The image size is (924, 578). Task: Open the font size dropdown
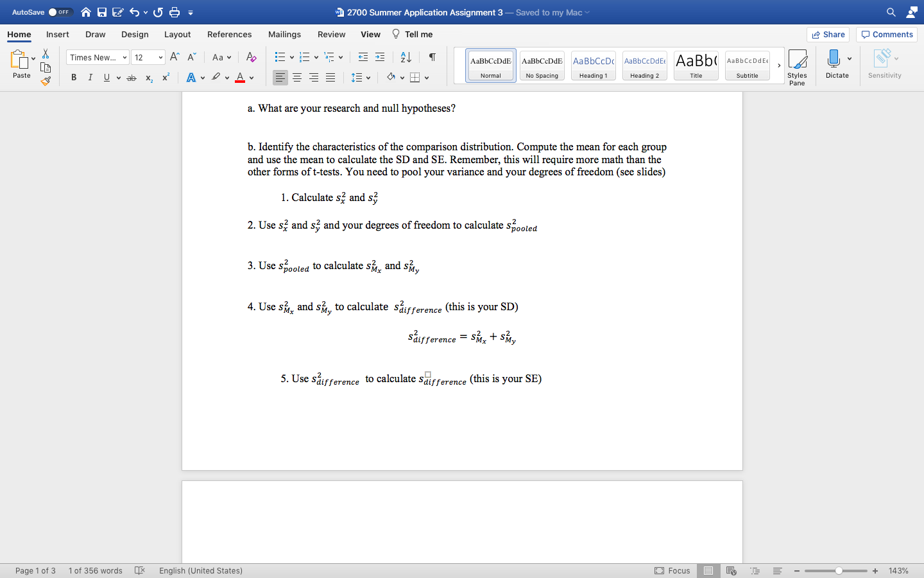pyautogui.click(x=148, y=57)
